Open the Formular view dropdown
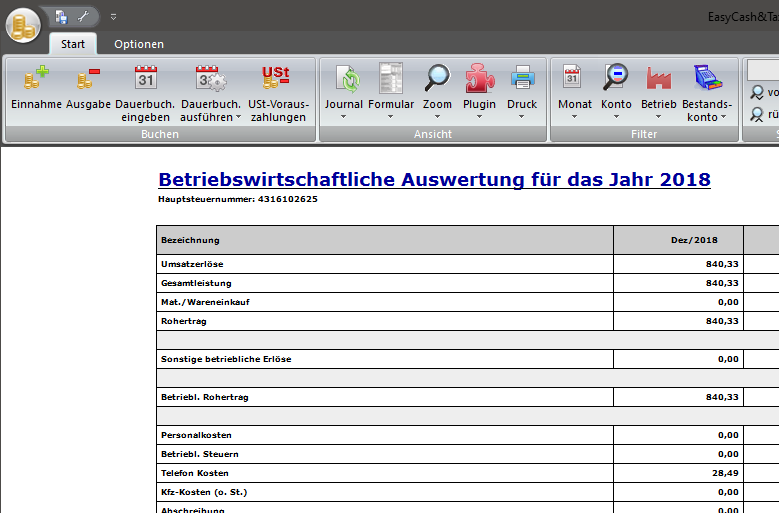Screen dimensions: 779x513 [390, 116]
